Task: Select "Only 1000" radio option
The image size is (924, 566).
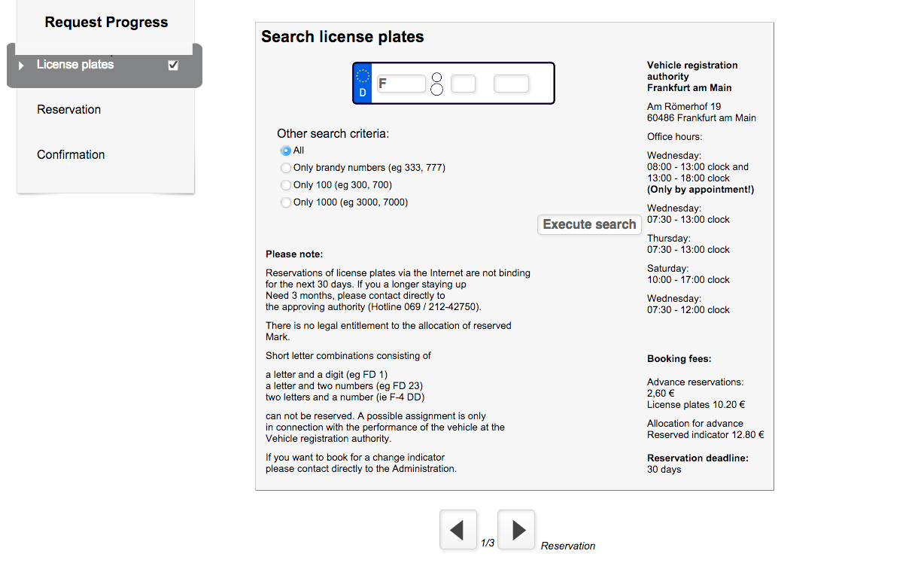Action: click(x=286, y=202)
